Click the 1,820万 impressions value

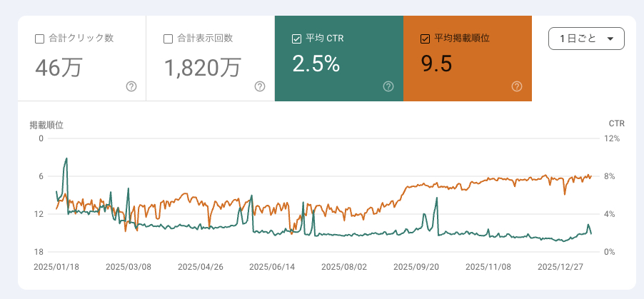click(203, 68)
